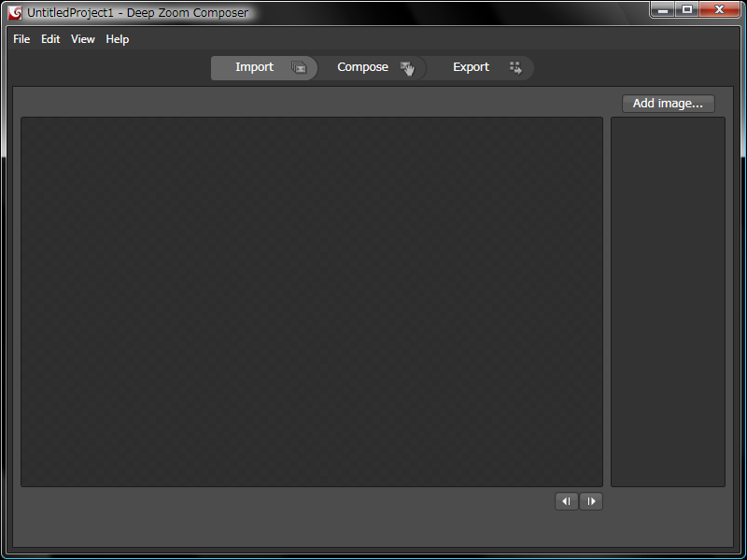Open the View menu
Screen dimensions: 747x560
tap(83, 39)
